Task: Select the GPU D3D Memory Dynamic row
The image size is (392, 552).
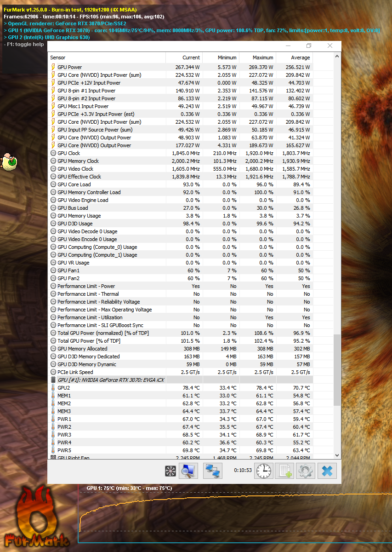Action: click(x=181, y=364)
